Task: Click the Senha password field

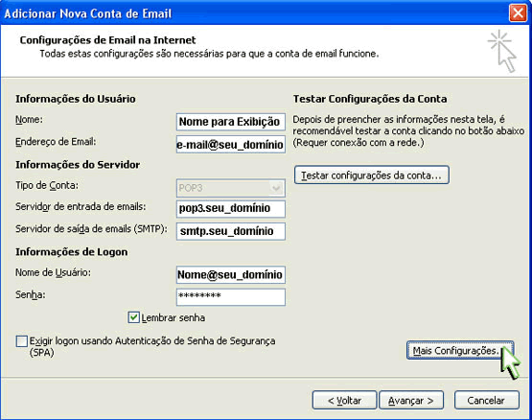Action: (230, 297)
